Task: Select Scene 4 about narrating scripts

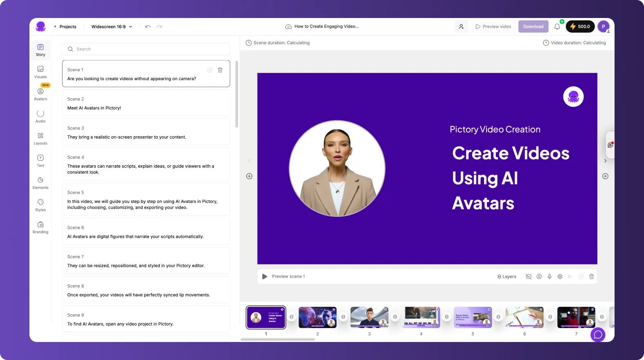Action: click(x=146, y=164)
